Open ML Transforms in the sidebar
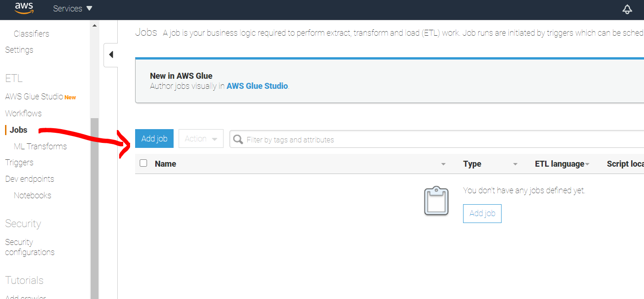 tap(40, 146)
